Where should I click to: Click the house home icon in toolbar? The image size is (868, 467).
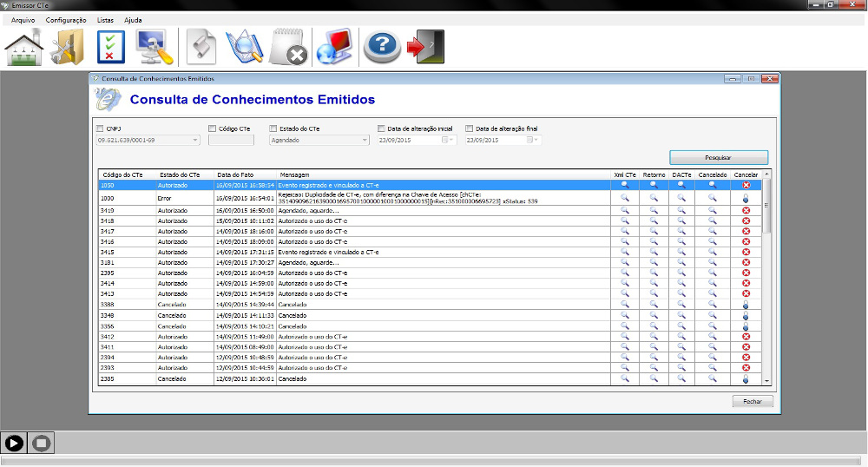coord(24,48)
